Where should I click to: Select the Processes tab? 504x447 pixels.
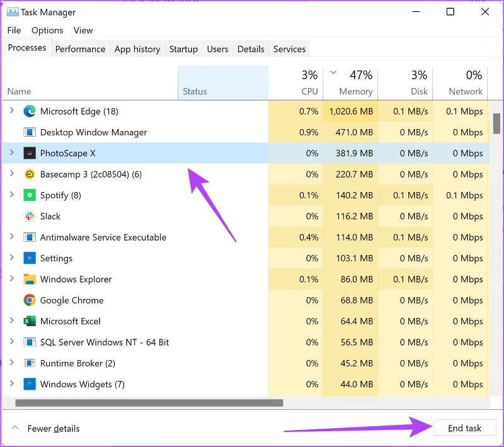point(27,48)
